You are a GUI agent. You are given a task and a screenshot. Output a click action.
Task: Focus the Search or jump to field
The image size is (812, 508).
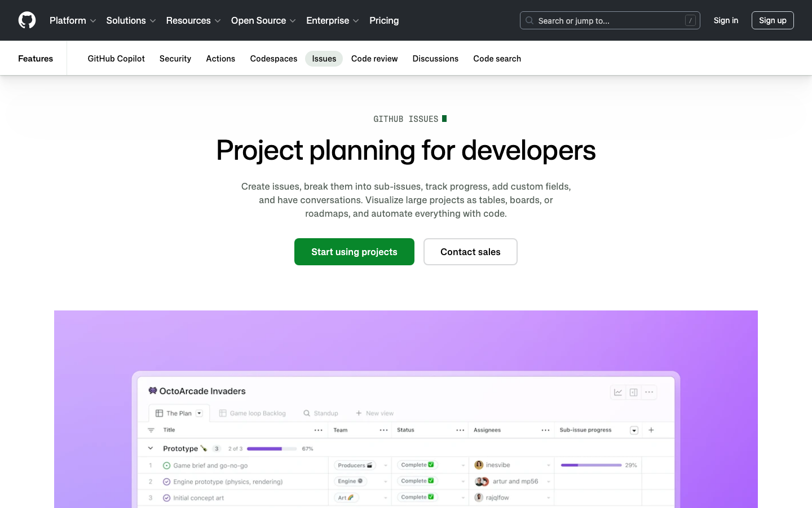610,20
